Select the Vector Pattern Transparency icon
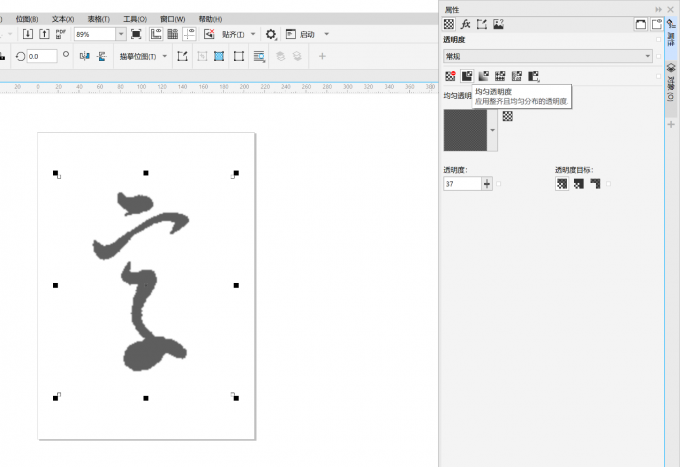This screenshot has width=680, height=467. [500, 76]
